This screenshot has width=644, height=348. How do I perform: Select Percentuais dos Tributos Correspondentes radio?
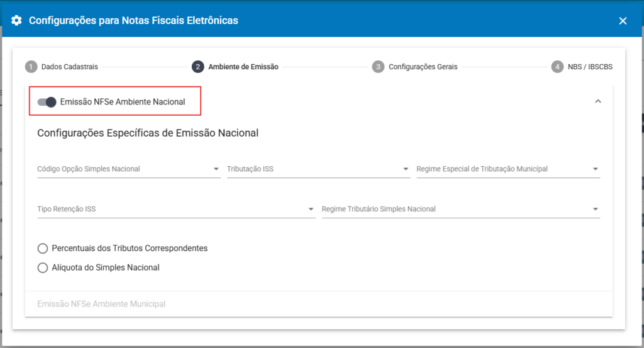click(x=43, y=249)
